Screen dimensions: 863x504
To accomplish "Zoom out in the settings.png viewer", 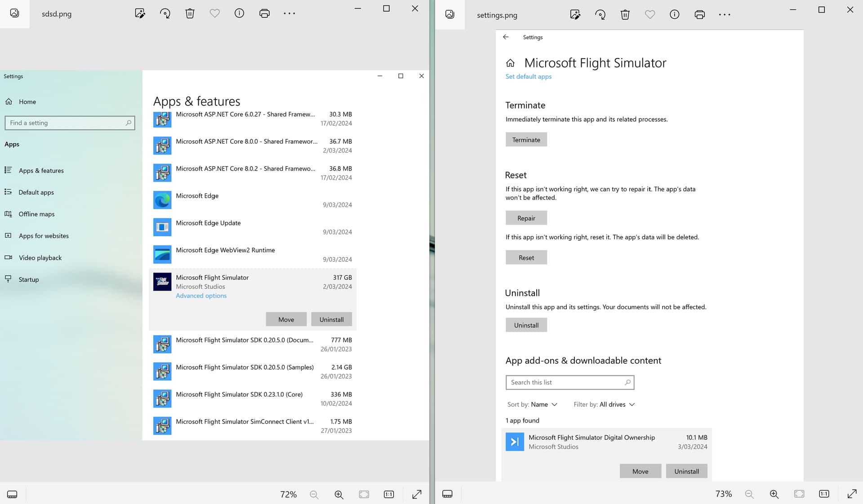I will pos(749,494).
